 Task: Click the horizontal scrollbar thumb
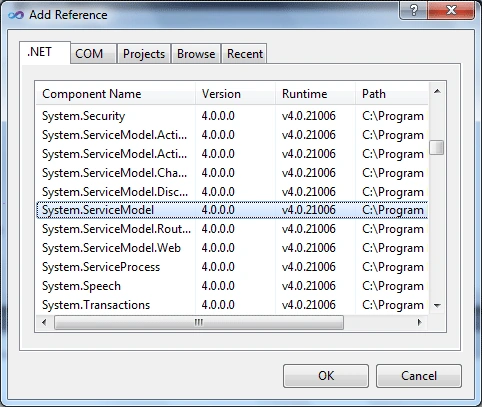pos(199,322)
